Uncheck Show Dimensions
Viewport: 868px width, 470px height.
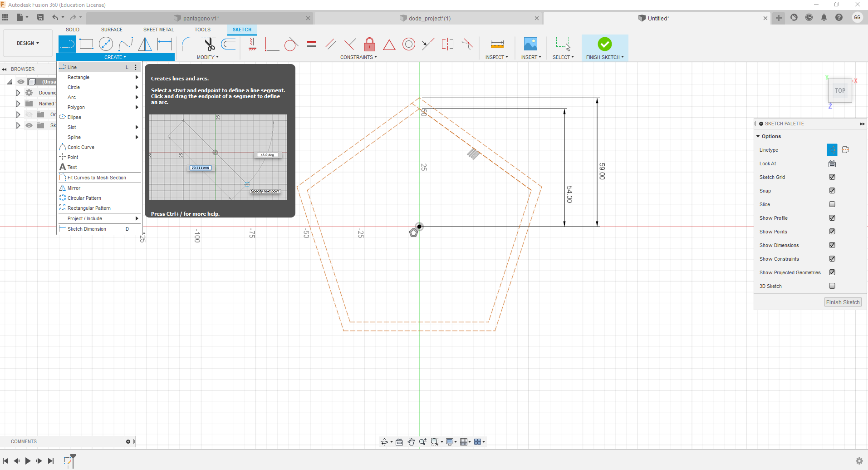[832, 245]
